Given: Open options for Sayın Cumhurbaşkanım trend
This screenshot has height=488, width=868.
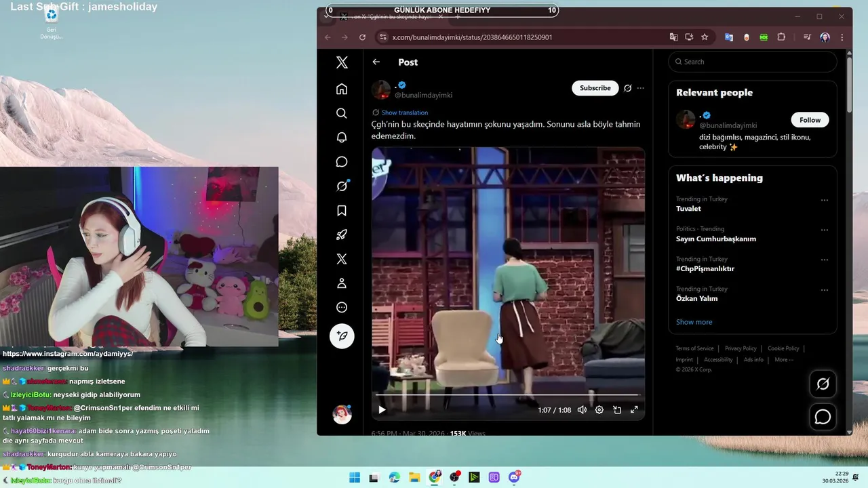Looking at the screenshot, I should pyautogui.click(x=825, y=230).
